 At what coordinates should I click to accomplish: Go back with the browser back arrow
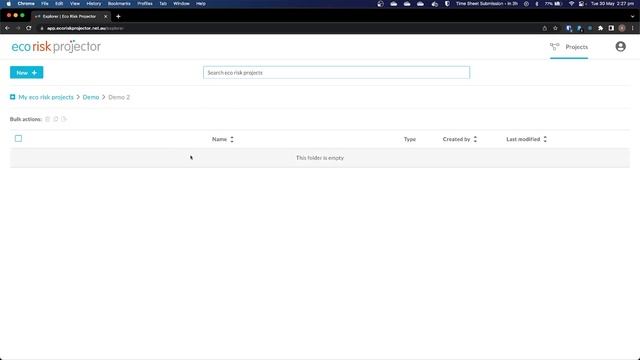coord(7,28)
